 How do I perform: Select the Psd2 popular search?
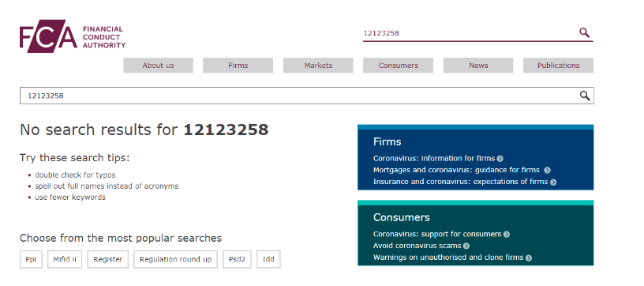click(x=237, y=259)
